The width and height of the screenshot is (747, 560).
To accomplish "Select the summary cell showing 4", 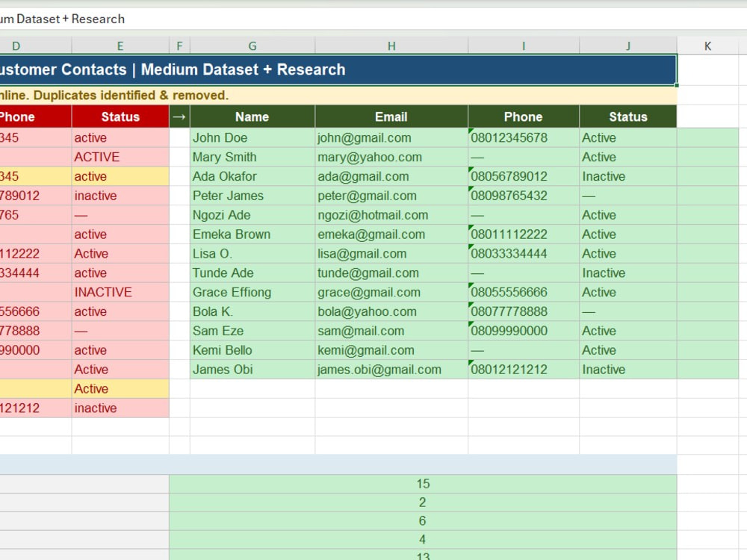I will click(x=423, y=540).
